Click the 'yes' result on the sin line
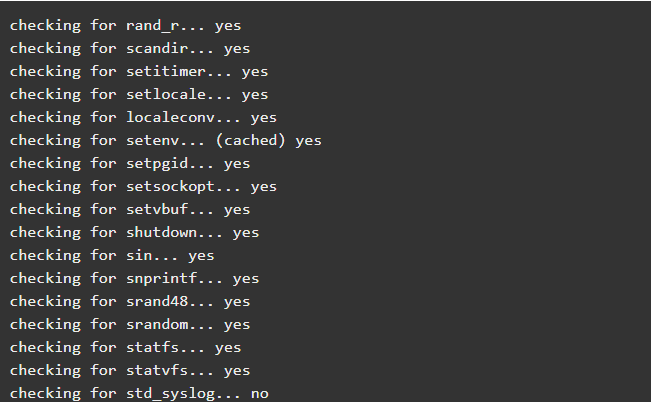Screen dimensions: 651x402 [201, 256]
